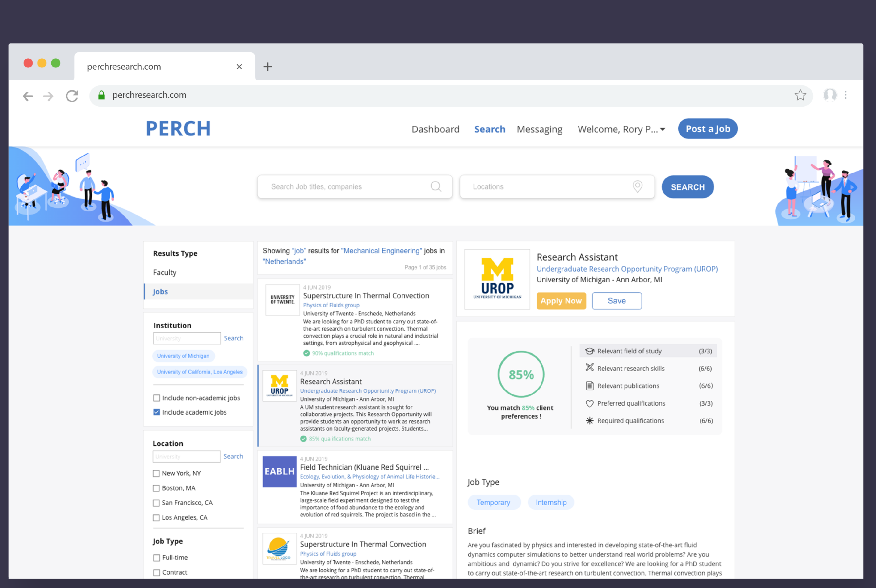This screenshot has width=876, height=588.
Task: Open browser profile avatar icon
Action: [x=830, y=95]
